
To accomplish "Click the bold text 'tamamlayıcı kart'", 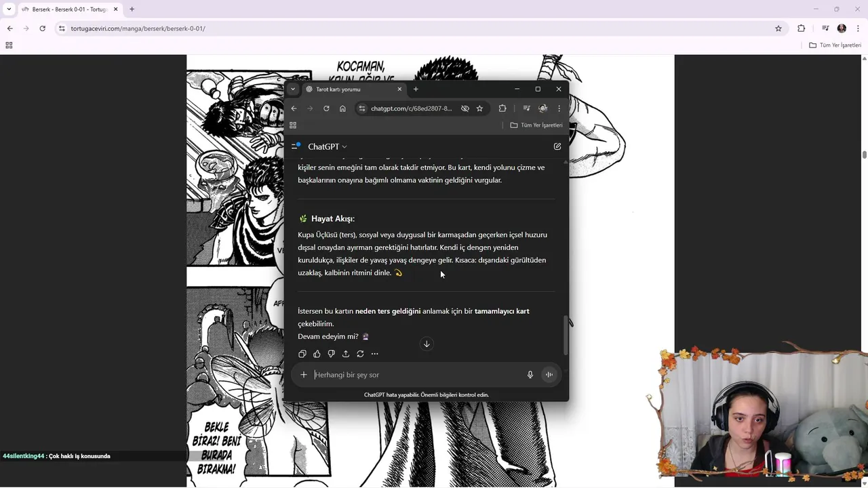I will (502, 311).
